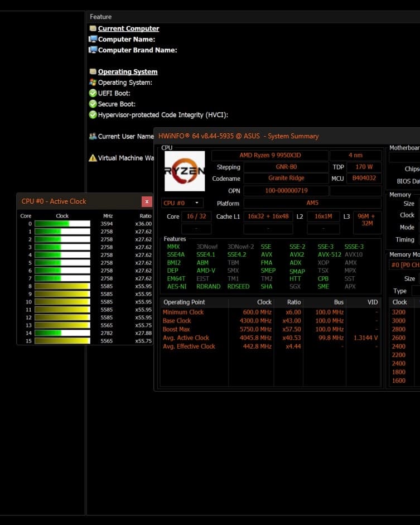The height and width of the screenshot is (525, 420).
Task: Click the Hypervisor-protected Code Integrity row
Action: [x=163, y=115]
